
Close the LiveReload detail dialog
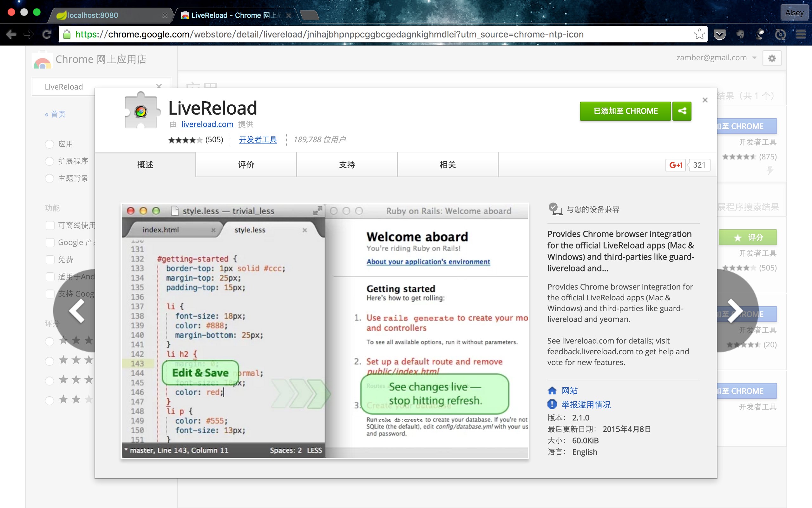(x=705, y=100)
